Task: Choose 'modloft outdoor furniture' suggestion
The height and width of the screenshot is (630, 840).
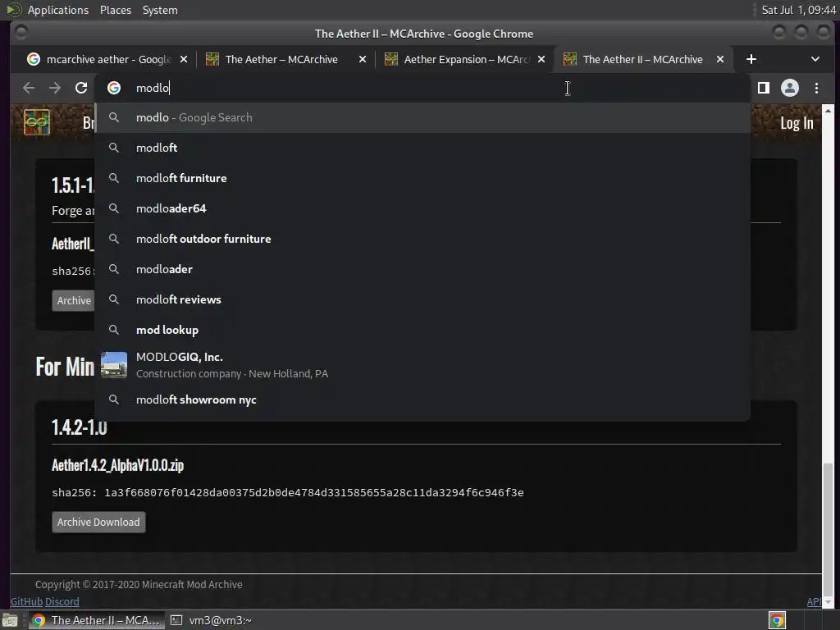Action: [422, 239]
